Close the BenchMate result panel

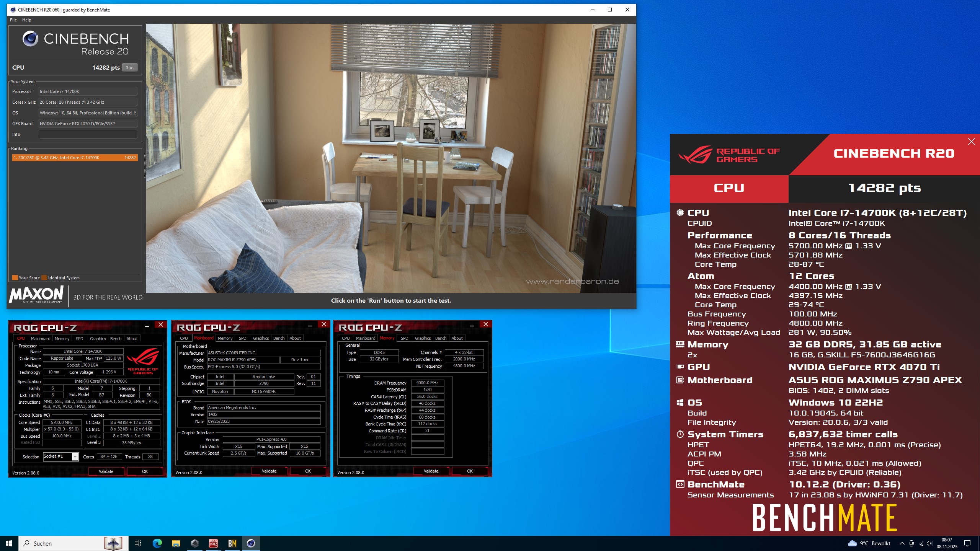coord(971,142)
